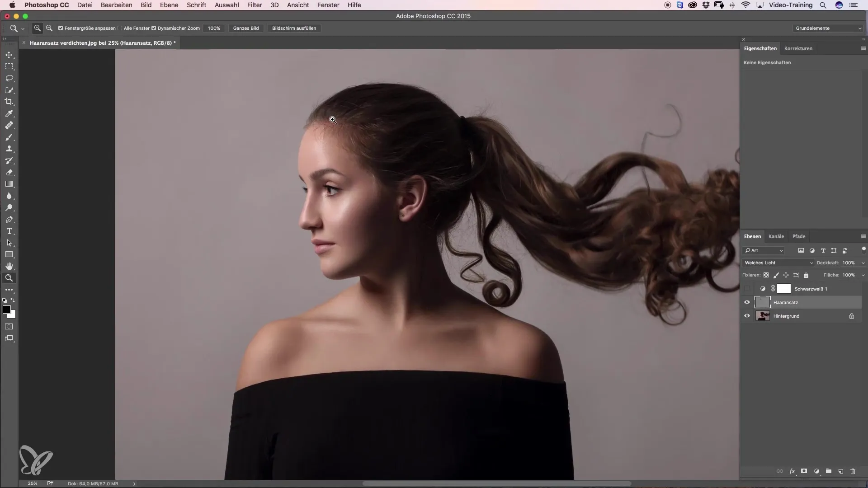Swap foreground and background colors
The height and width of the screenshot is (488, 868).
(13, 300)
